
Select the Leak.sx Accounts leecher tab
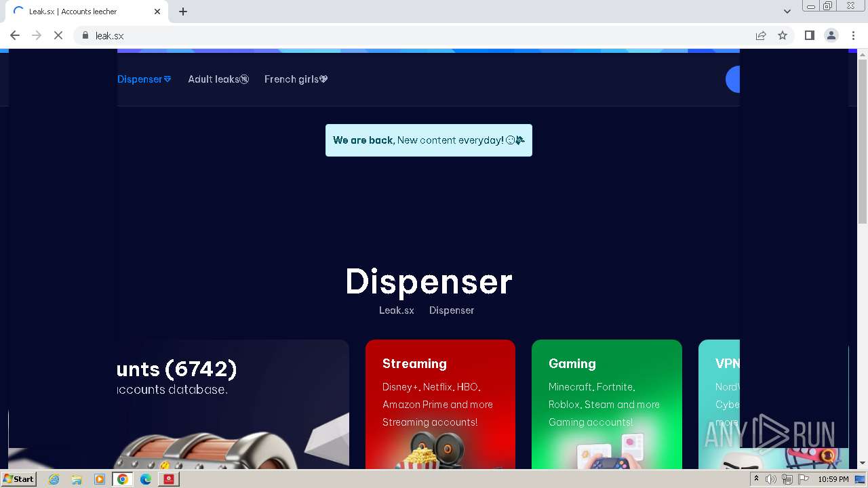[x=86, y=12]
